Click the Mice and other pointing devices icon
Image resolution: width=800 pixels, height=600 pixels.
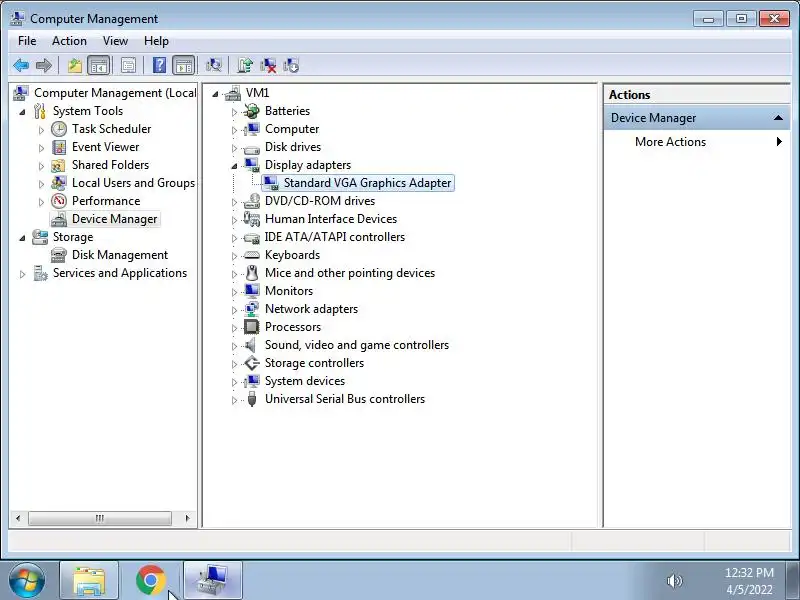click(x=251, y=273)
